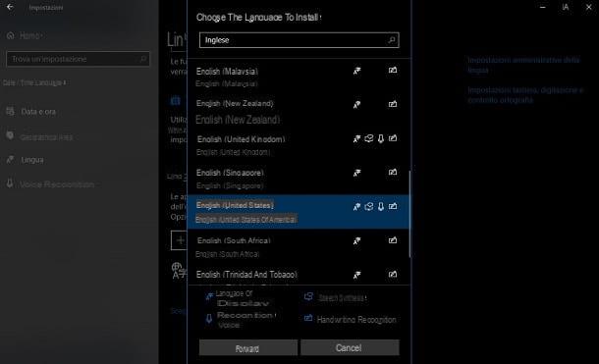The width and height of the screenshot is (599, 364).
Task: Click handwriting icon for English (South Africa)
Action: (x=393, y=240)
